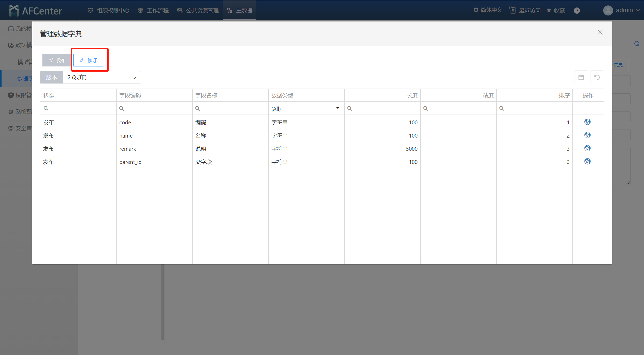
Task: Click the globe icon in the parent_id row
Action: coord(587,161)
